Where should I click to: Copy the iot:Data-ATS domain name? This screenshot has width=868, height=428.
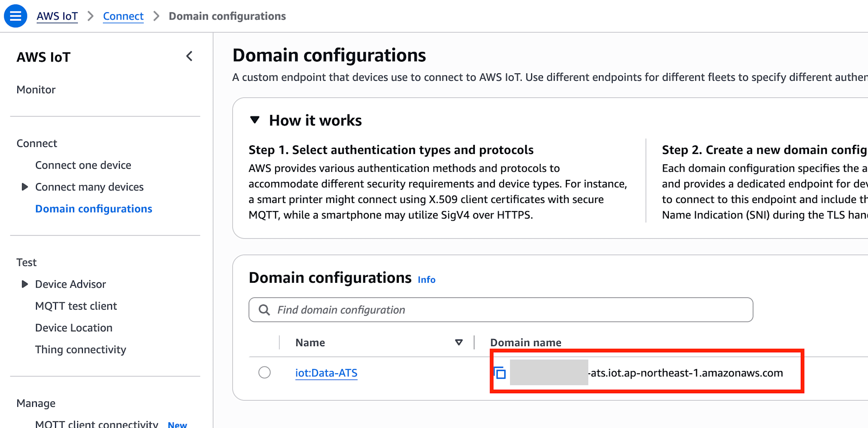click(500, 372)
